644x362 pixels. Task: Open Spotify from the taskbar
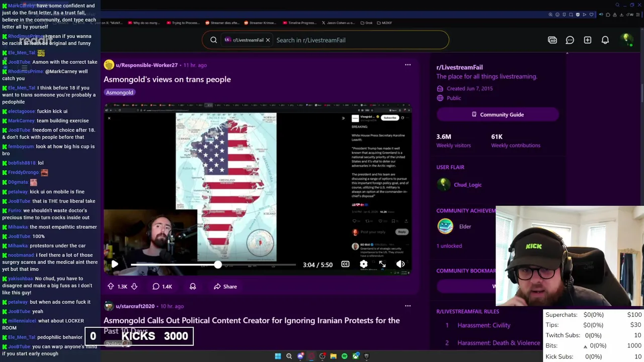click(344, 356)
